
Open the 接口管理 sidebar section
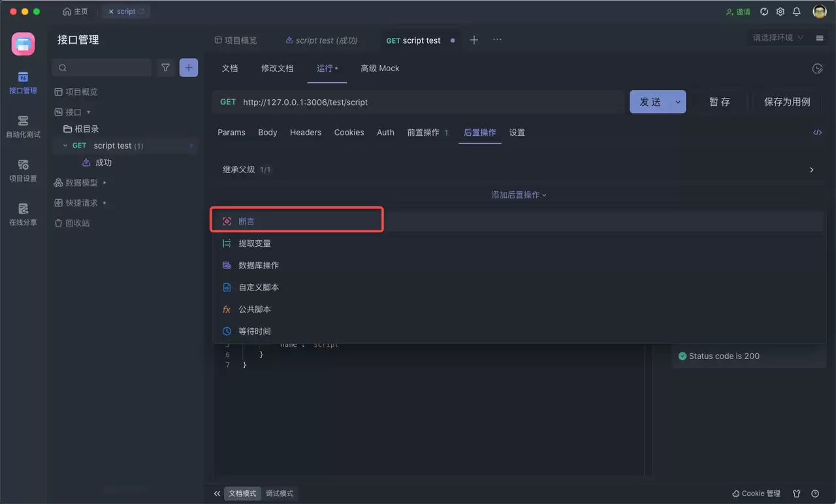(23, 83)
